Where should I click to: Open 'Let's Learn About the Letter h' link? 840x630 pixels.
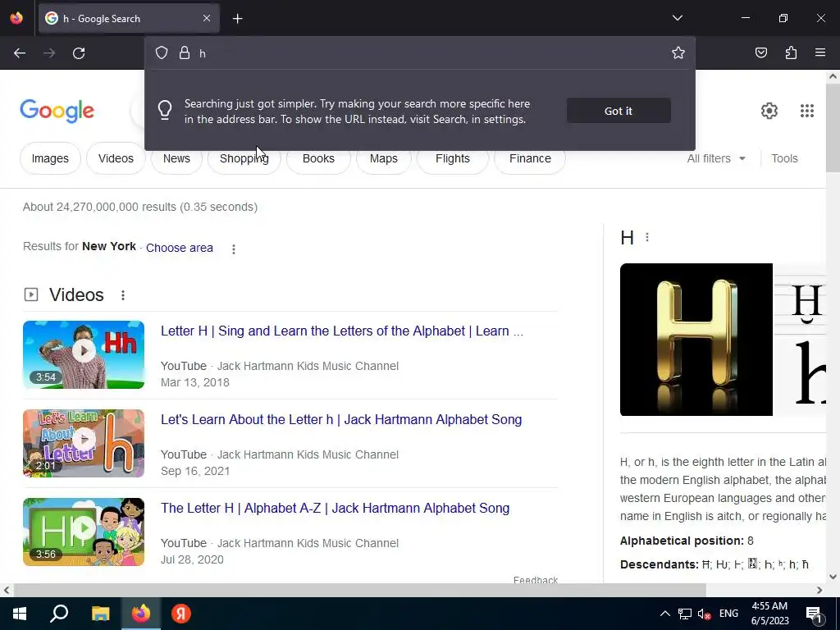pyautogui.click(x=341, y=419)
